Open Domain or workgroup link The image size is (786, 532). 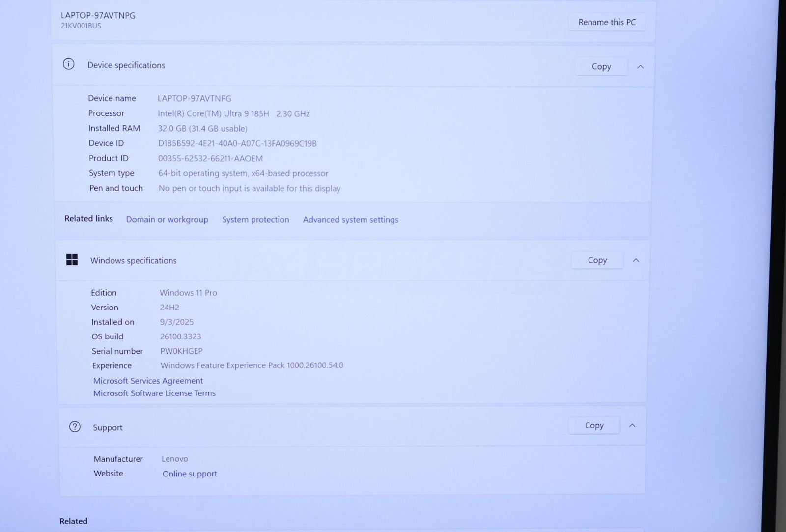[x=167, y=220]
